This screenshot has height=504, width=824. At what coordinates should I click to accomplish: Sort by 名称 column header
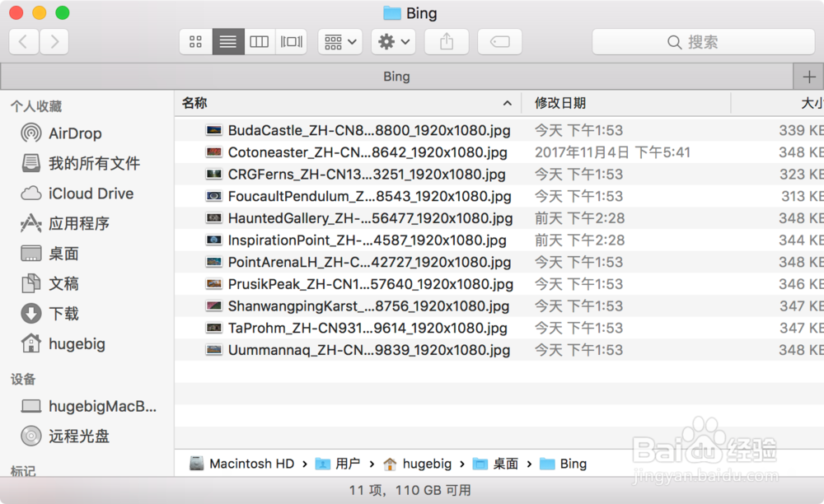pos(194,103)
